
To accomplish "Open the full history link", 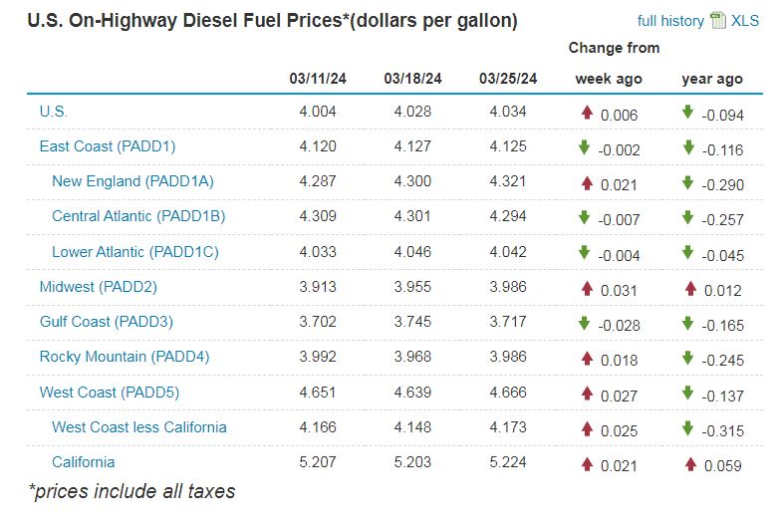I will point(671,21).
